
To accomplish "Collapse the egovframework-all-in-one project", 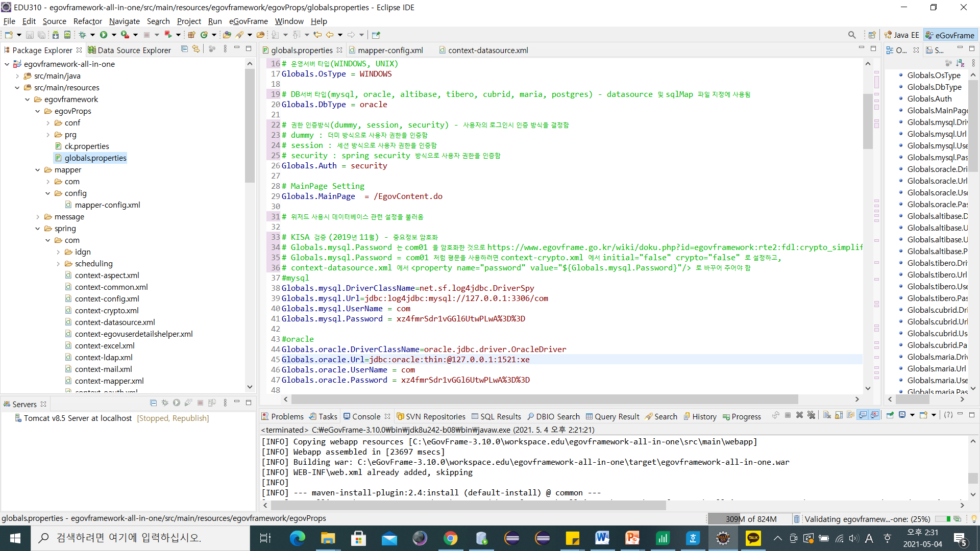I will pos(7,64).
